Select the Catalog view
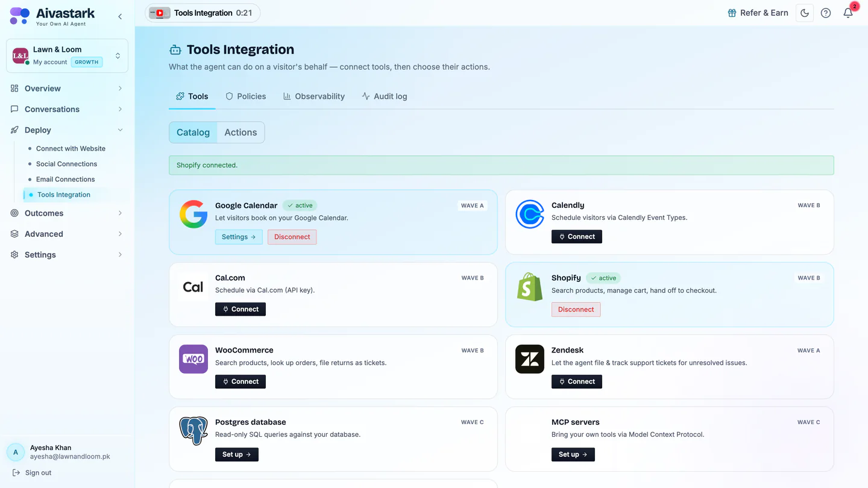 click(193, 133)
